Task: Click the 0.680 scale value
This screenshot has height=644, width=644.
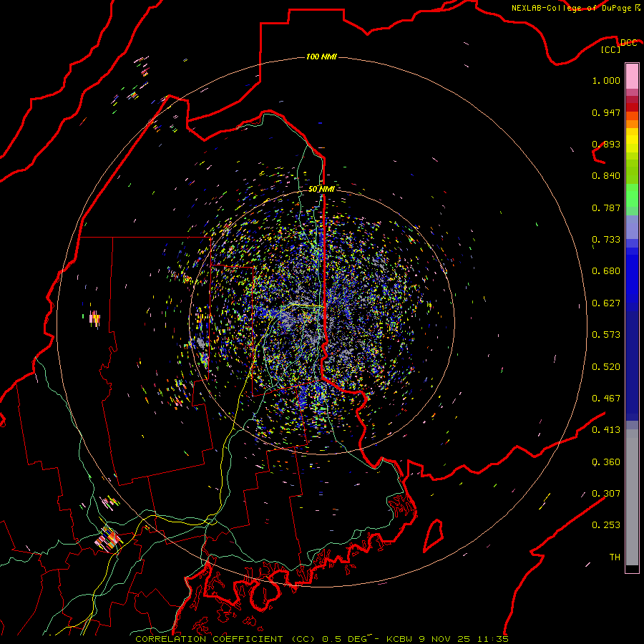Action: [606, 271]
